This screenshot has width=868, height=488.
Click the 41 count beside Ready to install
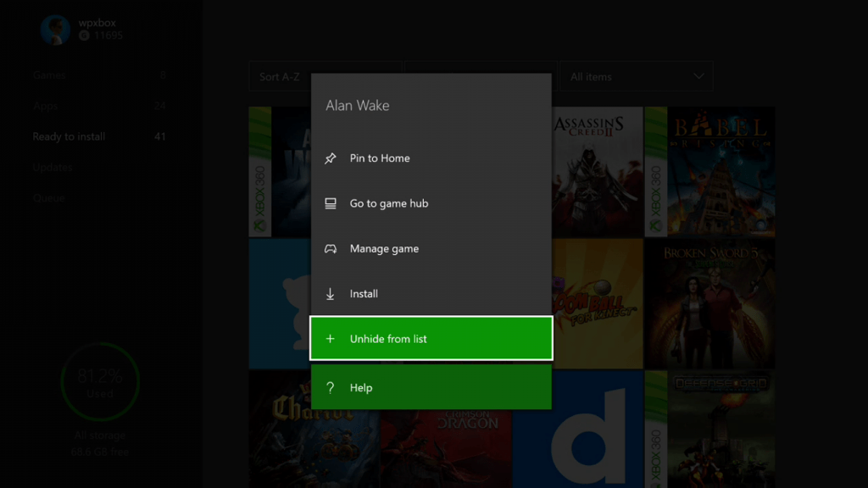pyautogui.click(x=160, y=136)
